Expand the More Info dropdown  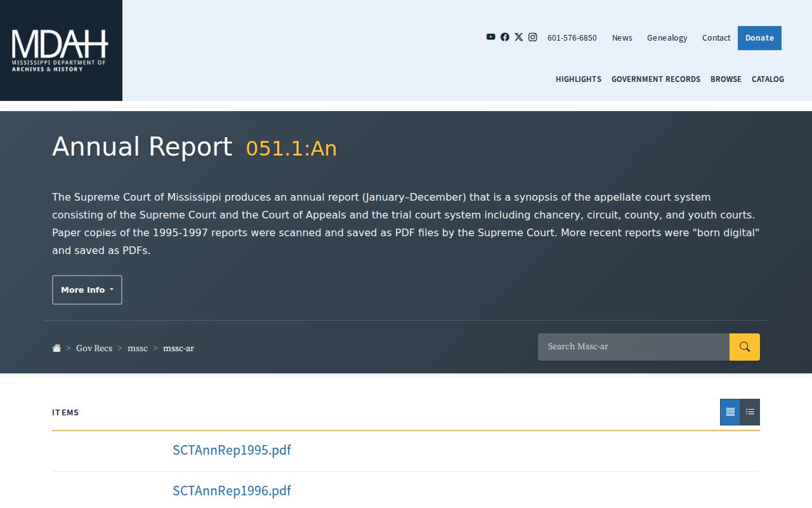coord(87,290)
